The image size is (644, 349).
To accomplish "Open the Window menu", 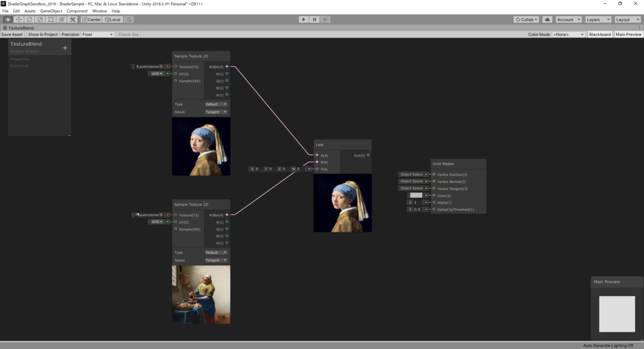I will [99, 11].
